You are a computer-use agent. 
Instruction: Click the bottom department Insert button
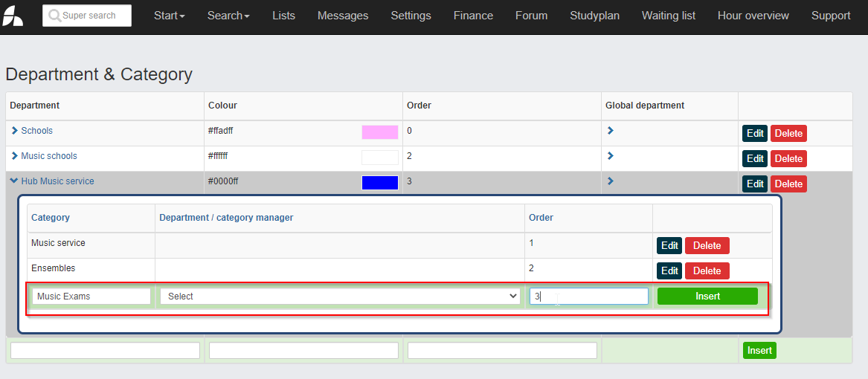pyautogui.click(x=759, y=350)
